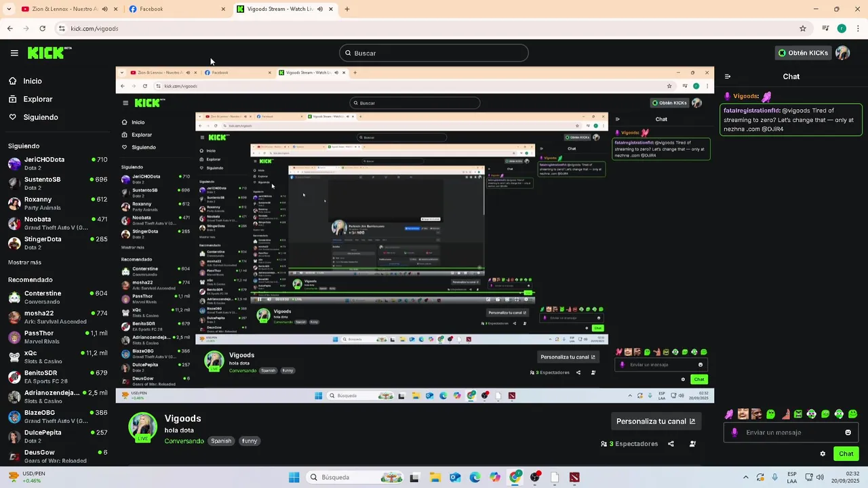Open chat settings gear icon

tap(823, 454)
